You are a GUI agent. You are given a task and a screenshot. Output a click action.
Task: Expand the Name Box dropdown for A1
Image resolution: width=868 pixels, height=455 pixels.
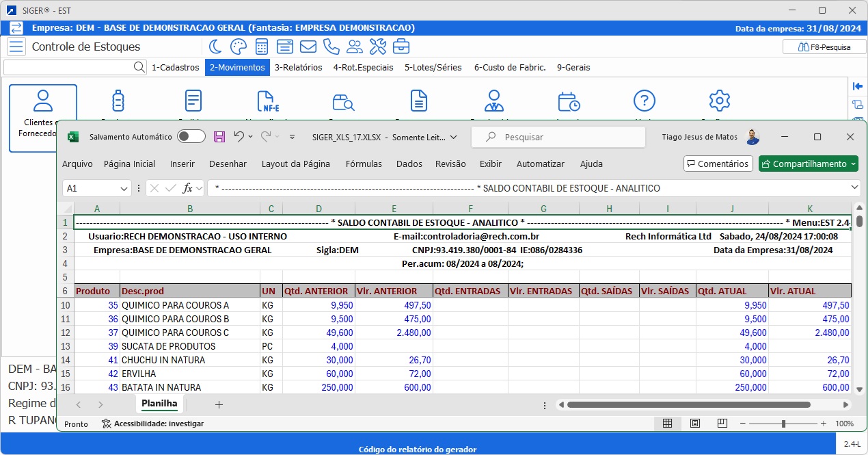point(124,188)
